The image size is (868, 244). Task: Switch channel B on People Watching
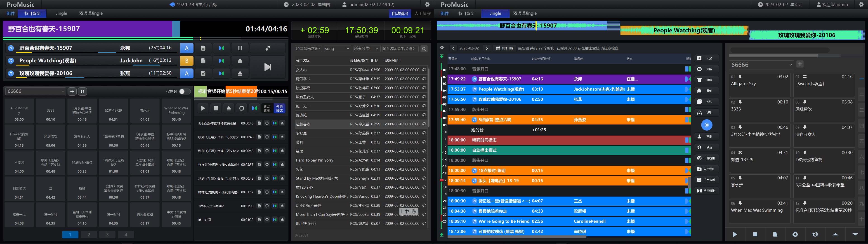186,61
